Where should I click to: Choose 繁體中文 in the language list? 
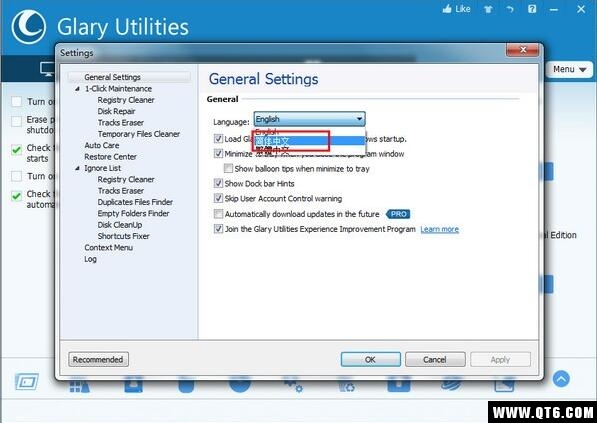(x=309, y=150)
